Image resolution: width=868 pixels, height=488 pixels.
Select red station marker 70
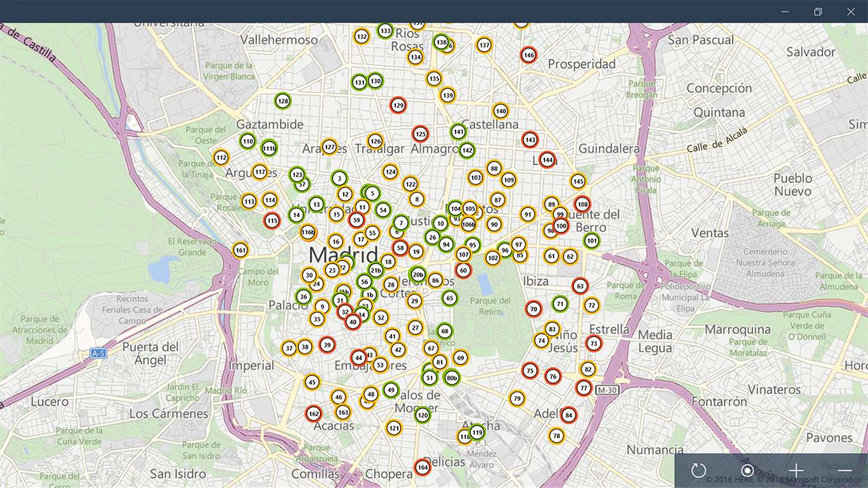pyautogui.click(x=533, y=309)
